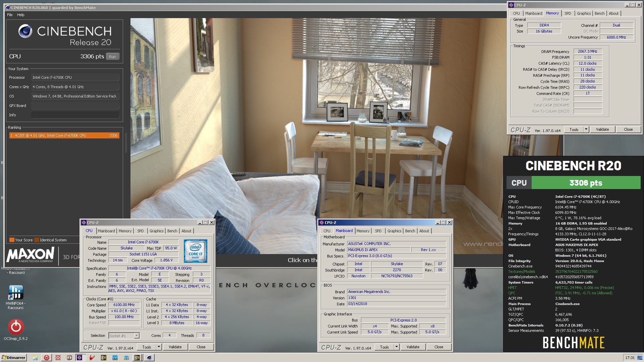Switch to Graphics tab in CPU-Z Memory window
Screen dimensions: 644x362
pos(584,13)
